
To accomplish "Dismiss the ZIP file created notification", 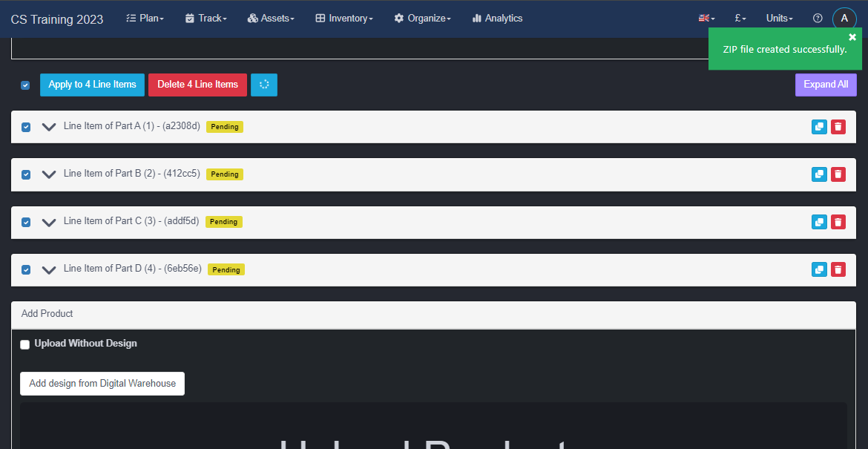I will 852,37.
